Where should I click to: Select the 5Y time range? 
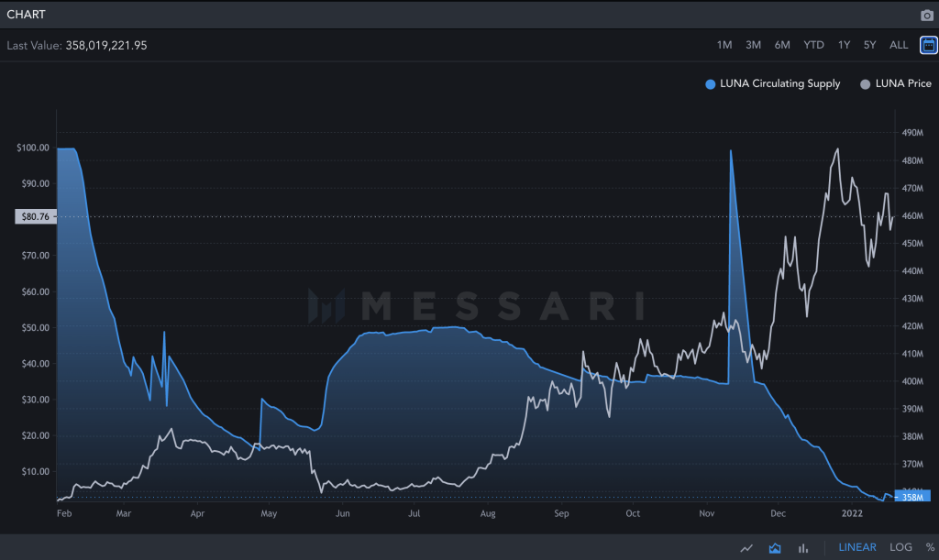click(869, 45)
